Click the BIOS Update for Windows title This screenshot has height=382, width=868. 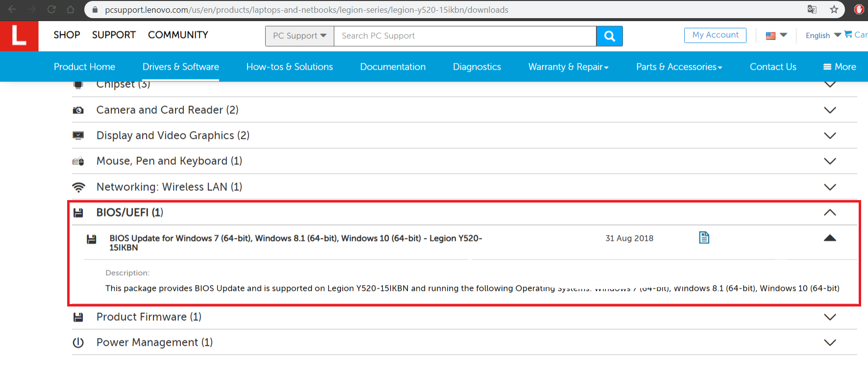(x=296, y=243)
